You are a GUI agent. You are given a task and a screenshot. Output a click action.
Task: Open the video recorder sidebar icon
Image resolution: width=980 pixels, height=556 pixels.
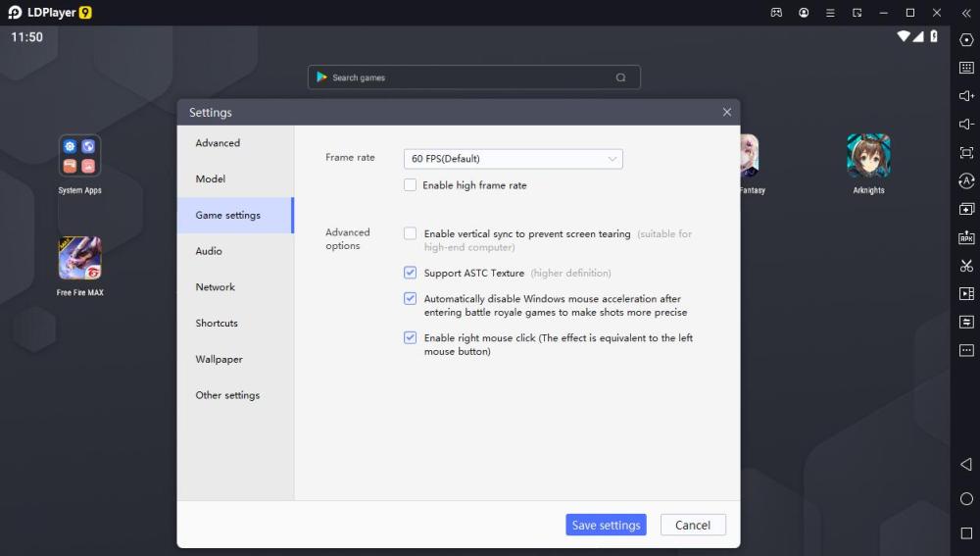pyautogui.click(x=966, y=294)
